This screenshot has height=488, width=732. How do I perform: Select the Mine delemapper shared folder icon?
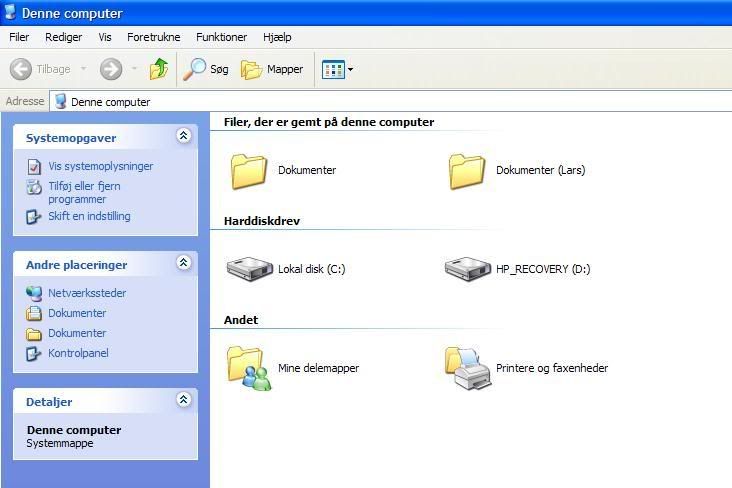click(249, 368)
